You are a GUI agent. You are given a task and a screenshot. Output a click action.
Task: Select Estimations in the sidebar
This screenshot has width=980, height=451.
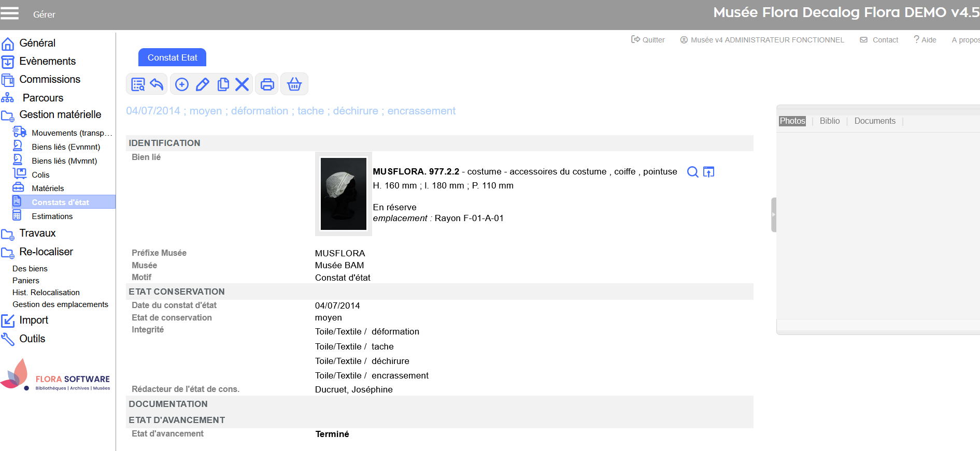click(x=52, y=216)
